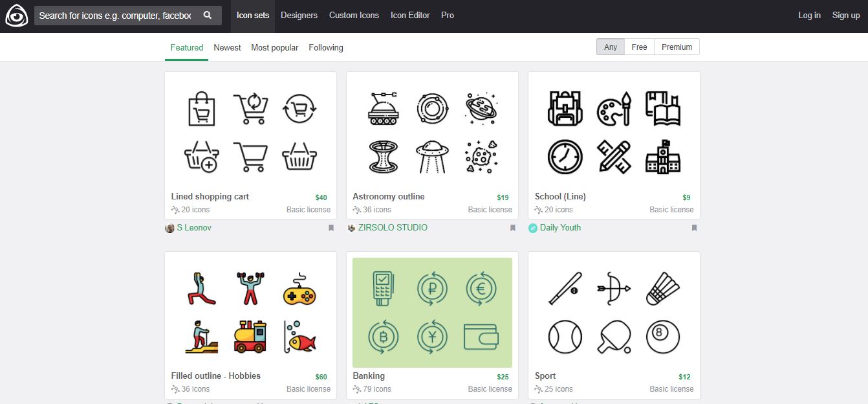The image size is (868, 404).
Task: Toggle the bookmark on School (Line) set
Action: (694, 228)
